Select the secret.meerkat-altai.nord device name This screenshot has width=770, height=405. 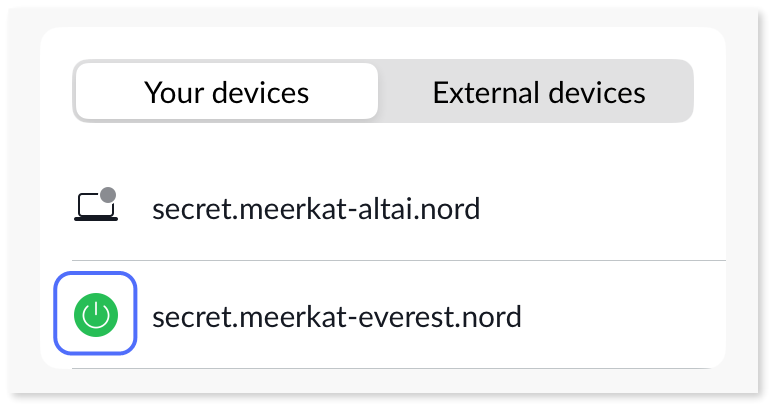tap(316, 209)
